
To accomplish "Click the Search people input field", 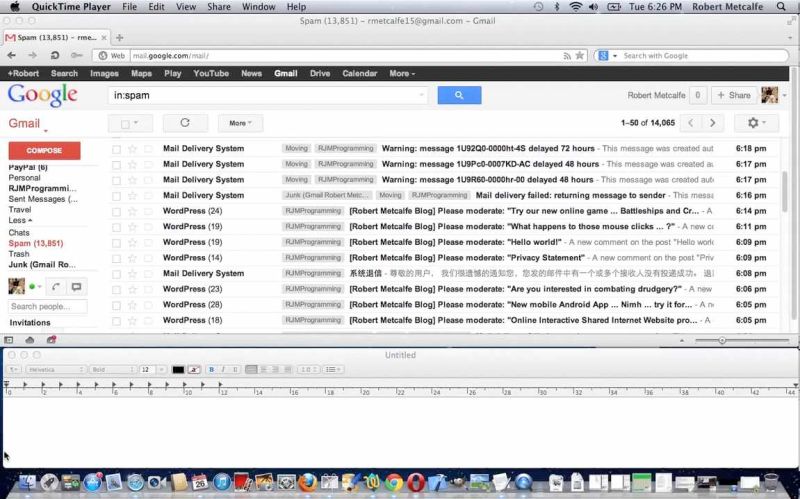I will (47, 307).
